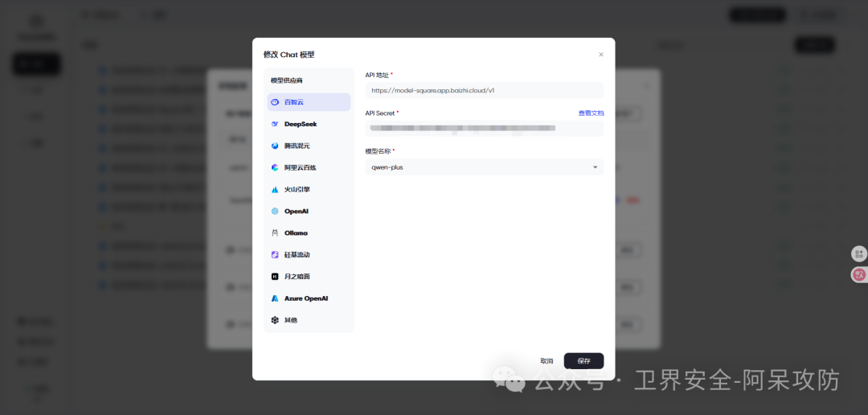868x415 pixels.
Task: Choose 火山引擎 as model provider
Action: tap(309, 190)
